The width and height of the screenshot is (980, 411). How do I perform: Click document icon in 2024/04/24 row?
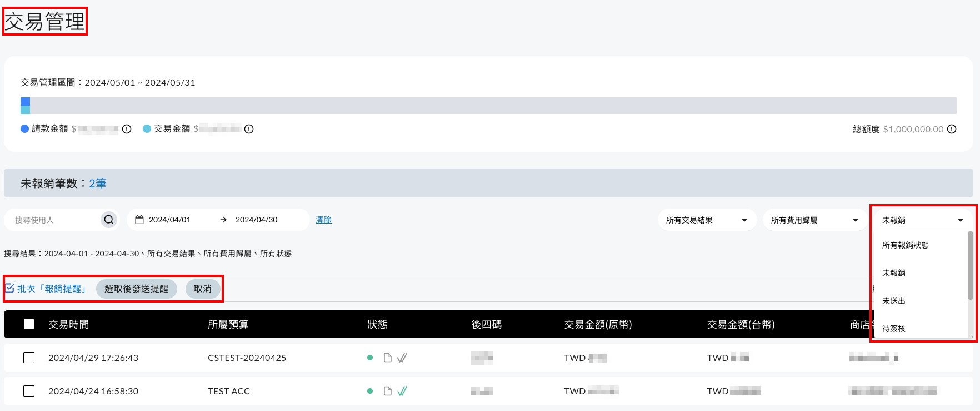[388, 391]
